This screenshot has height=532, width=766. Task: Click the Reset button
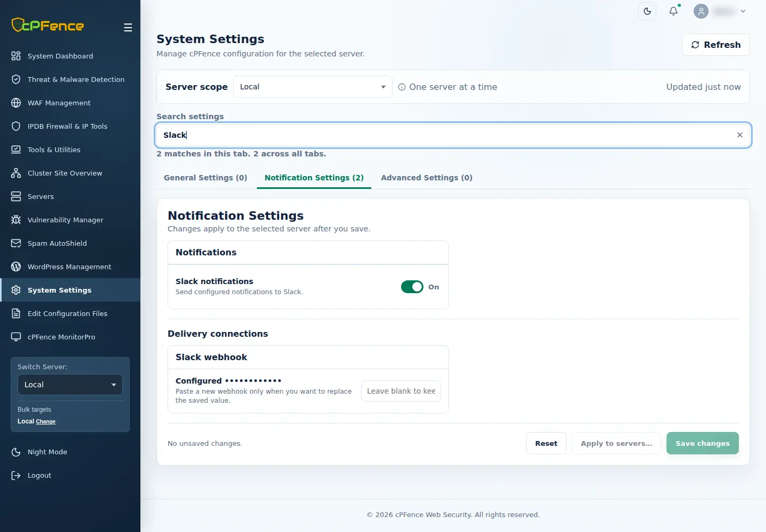[546, 443]
